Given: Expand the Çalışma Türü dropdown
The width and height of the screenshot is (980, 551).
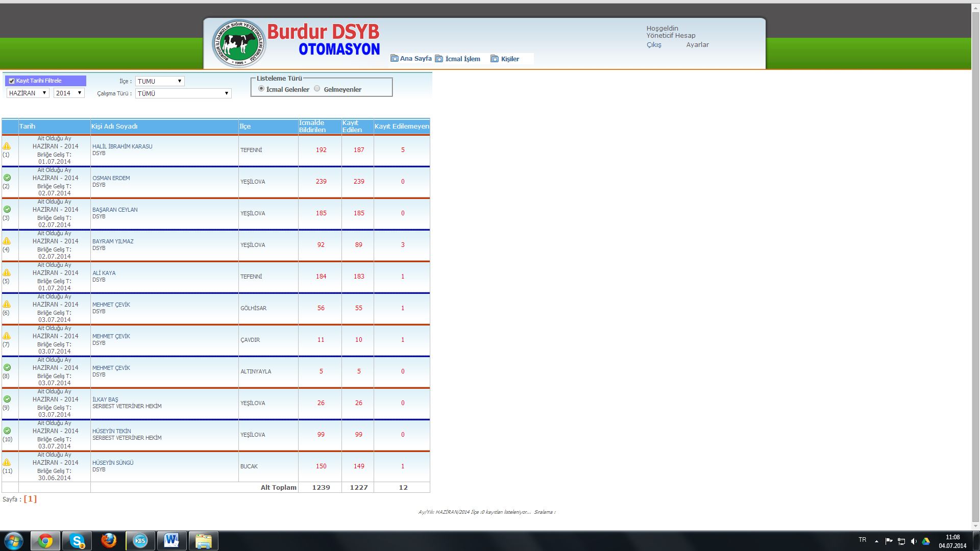Looking at the screenshot, I should [x=183, y=93].
